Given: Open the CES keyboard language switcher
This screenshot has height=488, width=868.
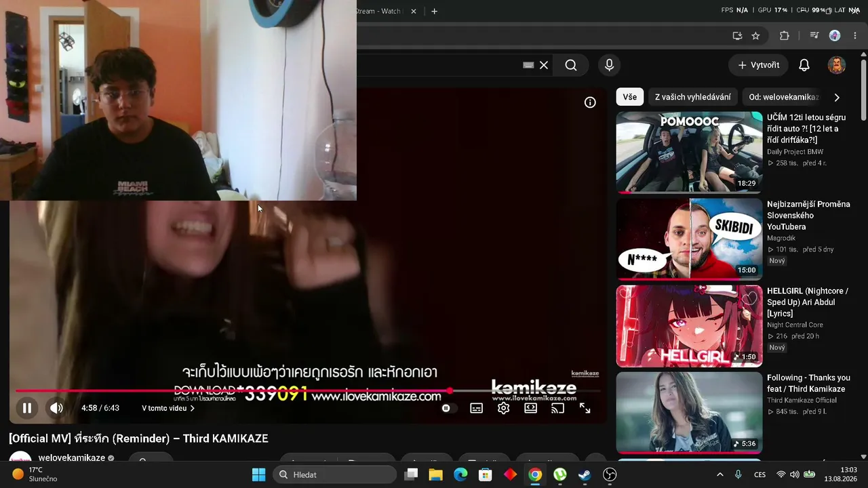Looking at the screenshot, I should coord(760,474).
